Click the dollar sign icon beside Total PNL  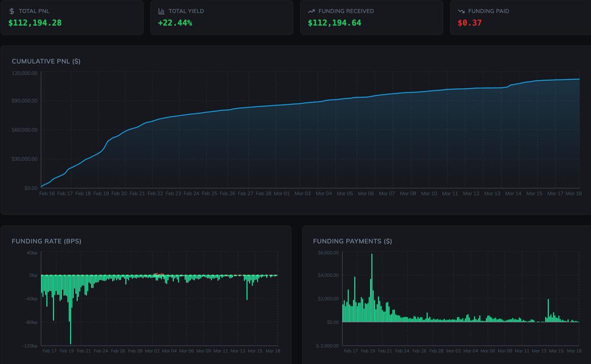click(12, 11)
